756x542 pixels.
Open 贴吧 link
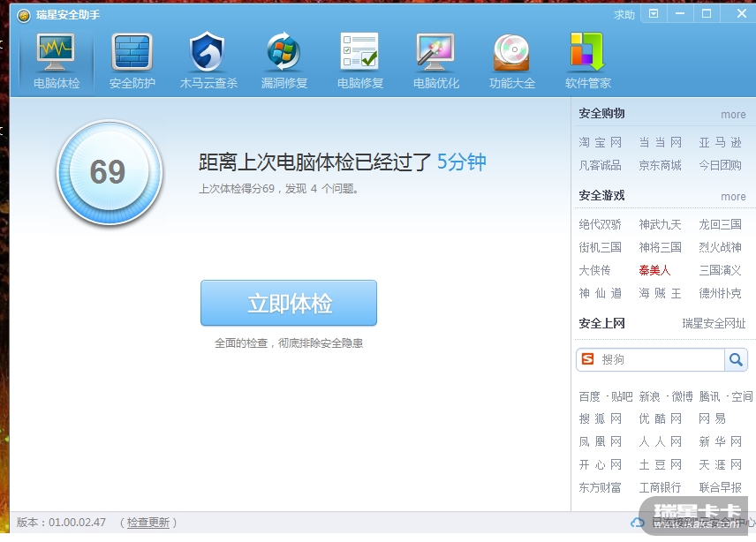pos(622,396)
